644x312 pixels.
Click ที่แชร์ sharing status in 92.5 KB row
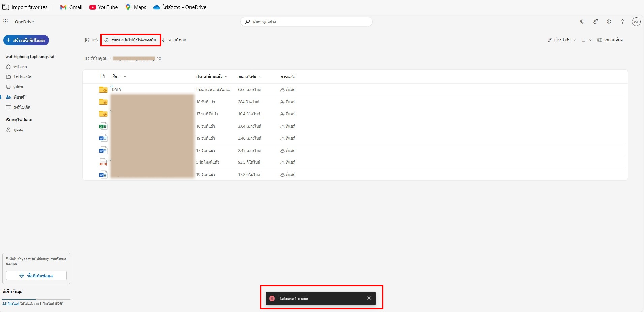pyautogui.click(x=287, y=162)
